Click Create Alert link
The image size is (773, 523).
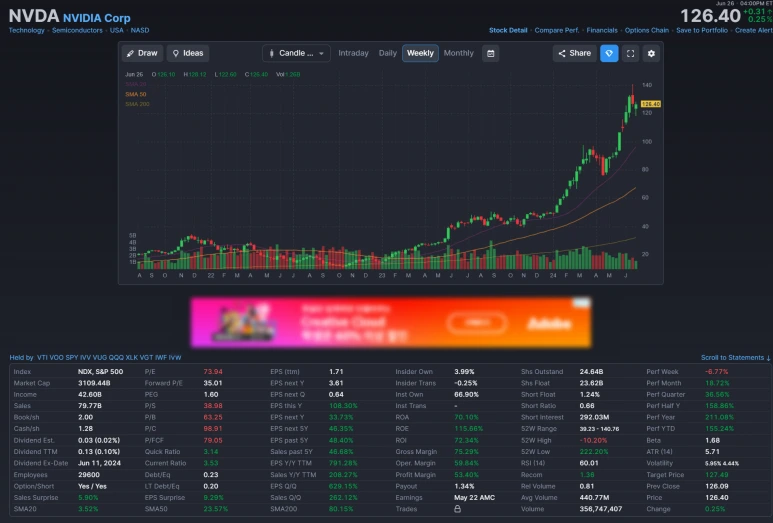tap(753, 31)
